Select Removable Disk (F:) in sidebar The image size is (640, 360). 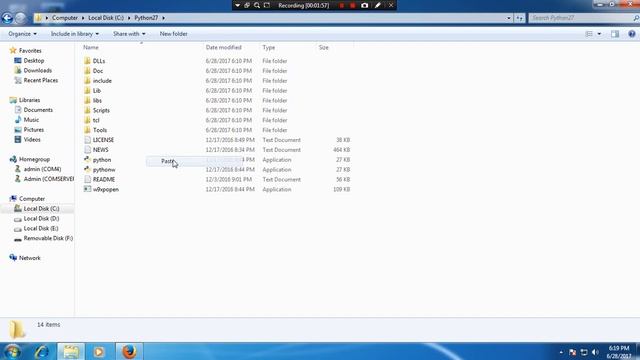pos(48,238)
